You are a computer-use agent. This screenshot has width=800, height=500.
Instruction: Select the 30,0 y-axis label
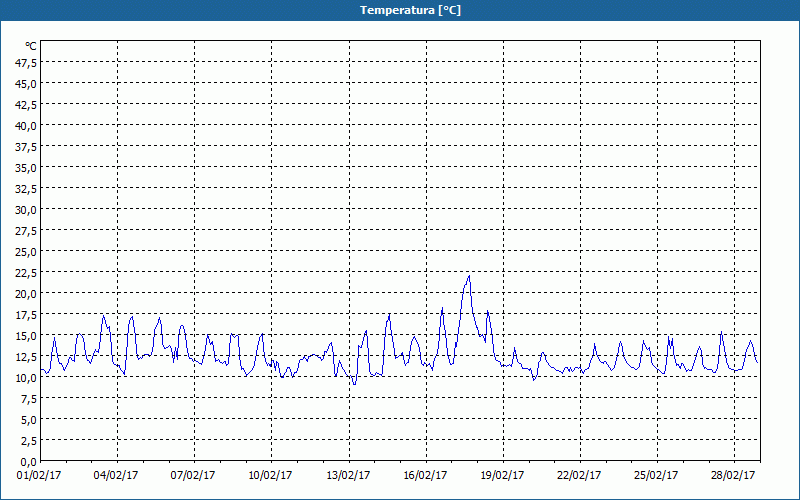pos(27,210)
